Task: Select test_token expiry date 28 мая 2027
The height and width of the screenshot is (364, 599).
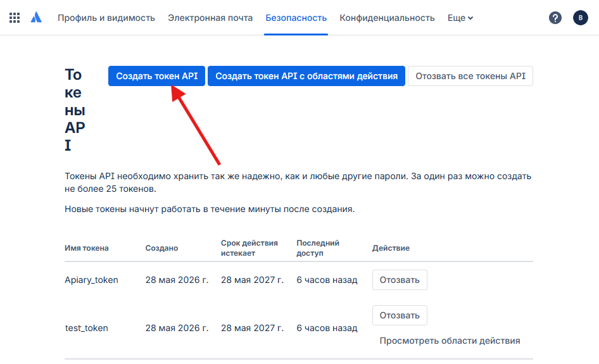Action: point(252,328)
